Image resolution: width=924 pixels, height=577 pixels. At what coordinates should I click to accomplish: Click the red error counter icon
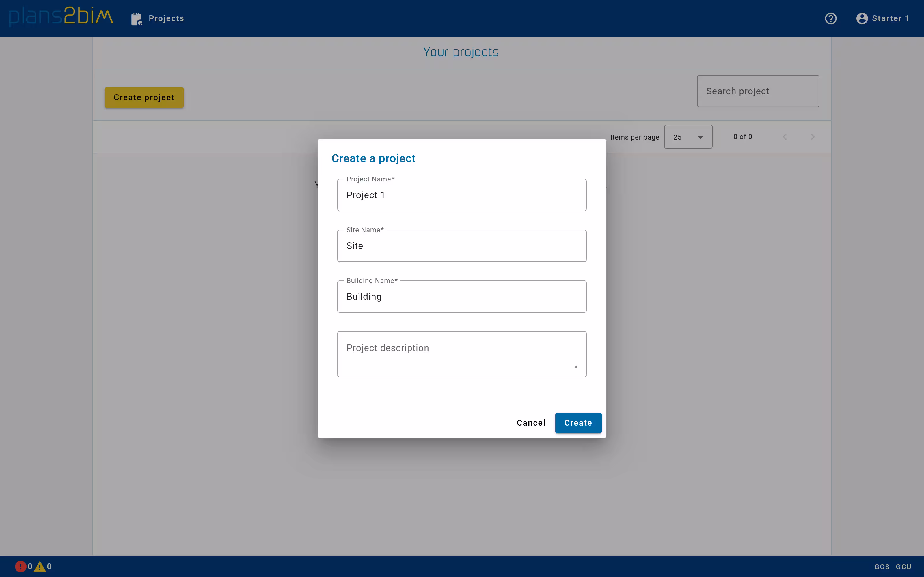click(21, 566)
